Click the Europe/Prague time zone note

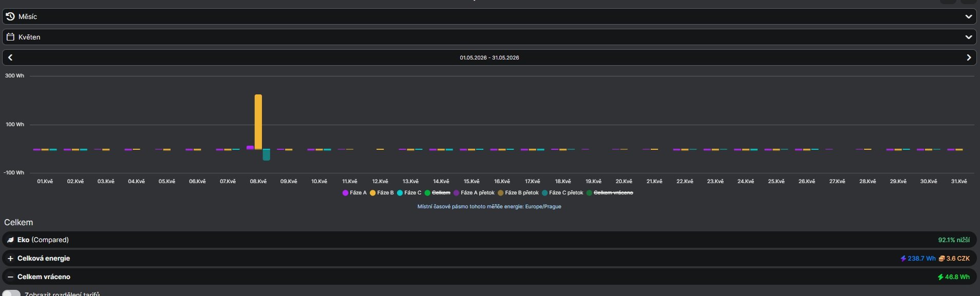(x=489, y=207)
